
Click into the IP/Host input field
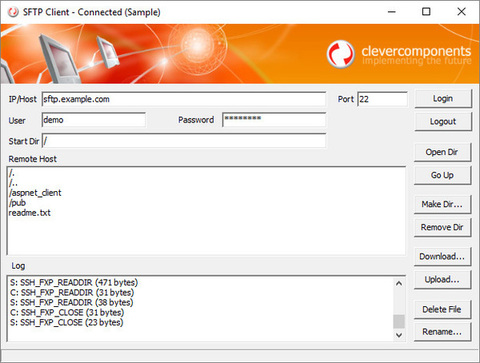coord(184,99)
